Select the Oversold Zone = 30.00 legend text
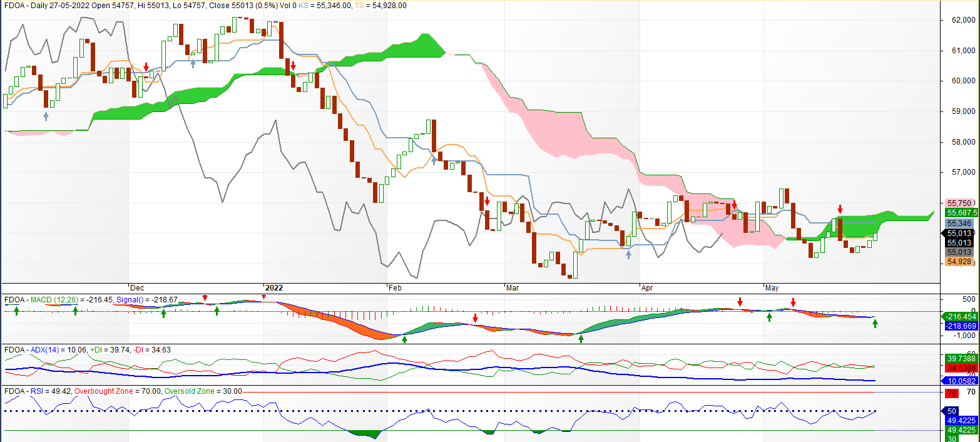Viewport: 980px width, 442px height. pyautogui.click(x=204, y=391)
